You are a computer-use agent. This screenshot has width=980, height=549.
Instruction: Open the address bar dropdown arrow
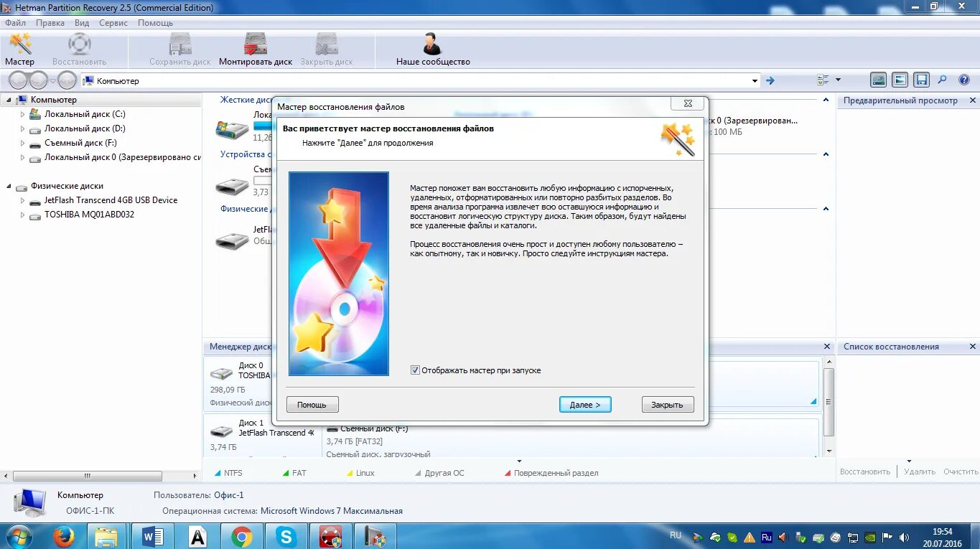point(755,80)
